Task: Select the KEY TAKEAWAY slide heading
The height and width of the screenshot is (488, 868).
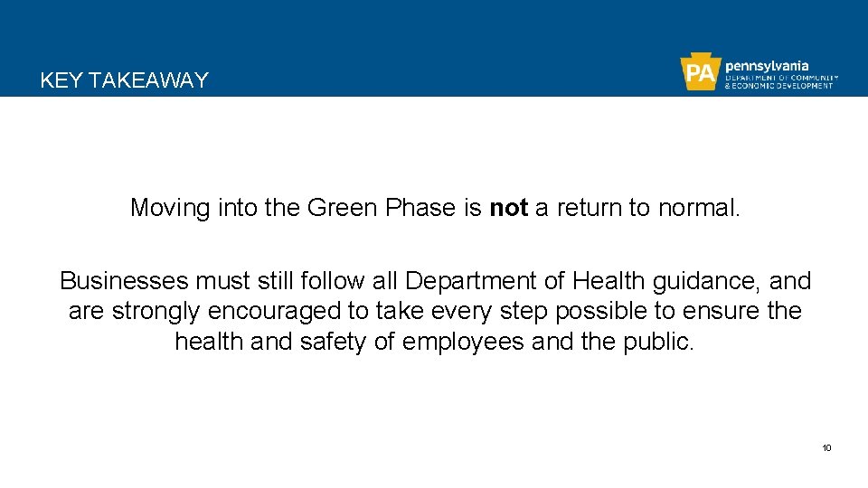Action: (124, 80)
